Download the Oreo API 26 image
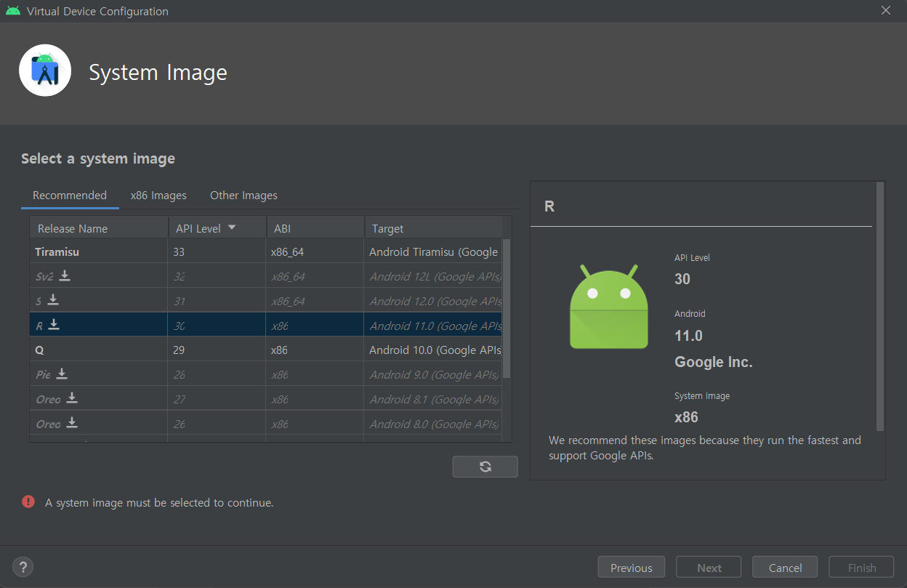 [x=72, y=423]
